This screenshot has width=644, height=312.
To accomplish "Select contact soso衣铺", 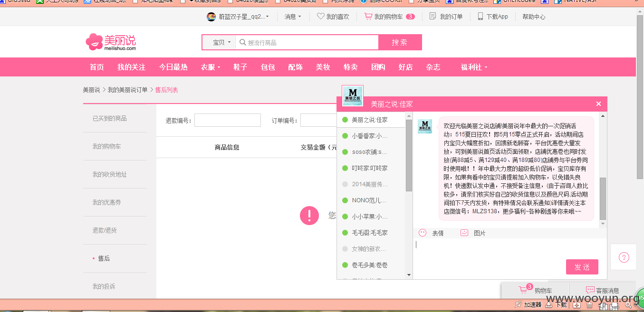I will click(x=371, y=152).
